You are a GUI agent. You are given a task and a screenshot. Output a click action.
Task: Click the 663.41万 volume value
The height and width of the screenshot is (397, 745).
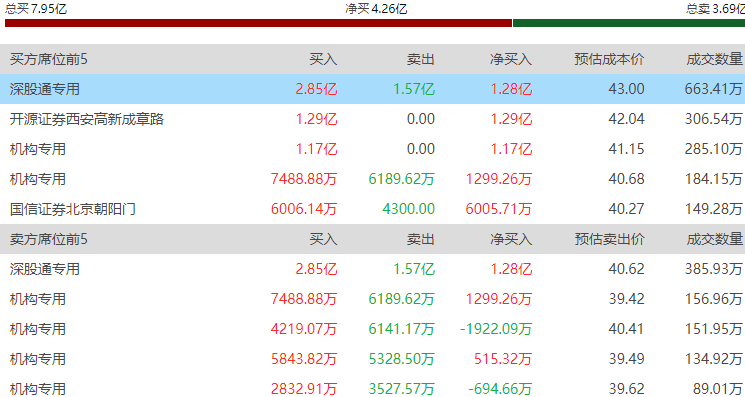point(714,89)
